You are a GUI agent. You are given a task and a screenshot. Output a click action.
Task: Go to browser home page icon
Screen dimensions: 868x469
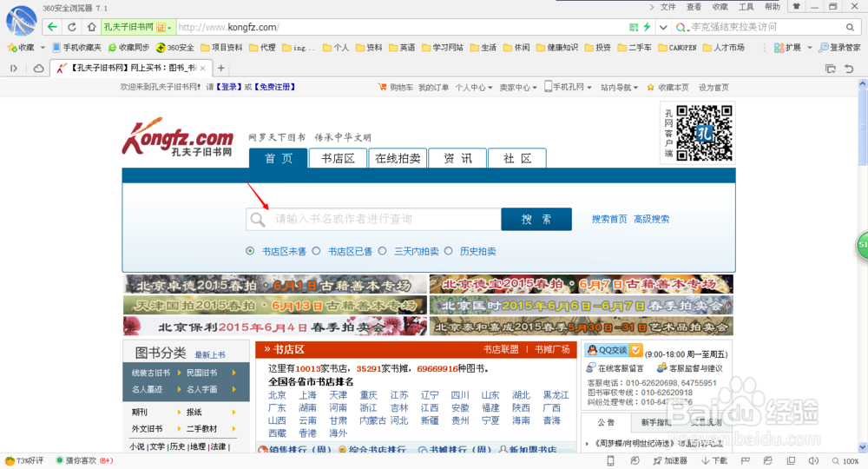pyautogui.click(x=91, y=27)
